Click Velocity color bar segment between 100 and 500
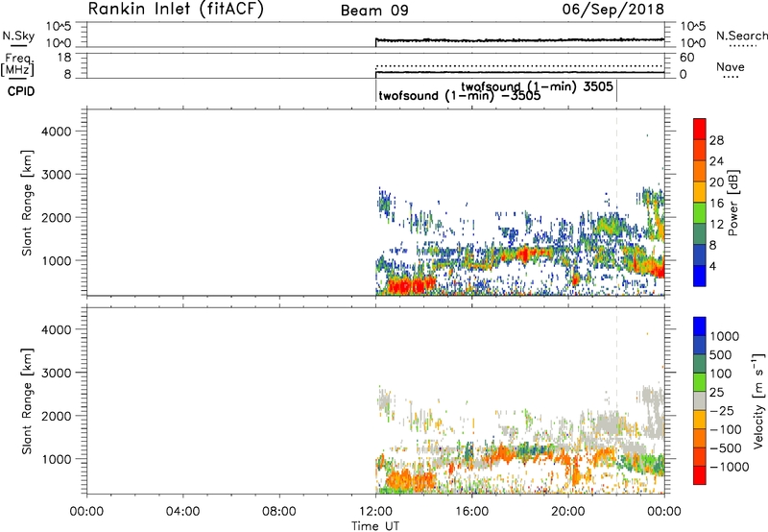Screen dimensions: 768x532 tap(700, 364)
